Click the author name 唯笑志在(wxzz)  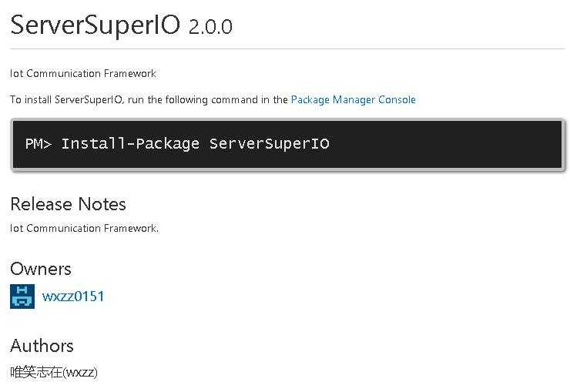coord(54,373)
